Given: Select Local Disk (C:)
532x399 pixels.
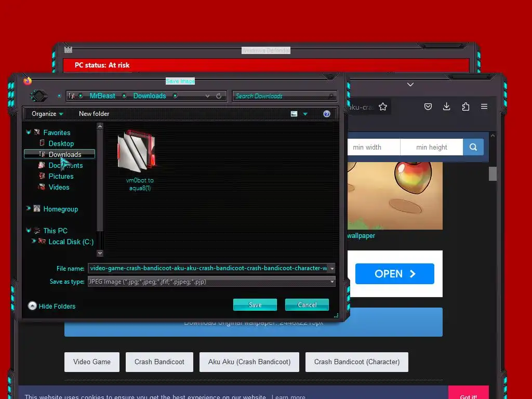Looking at the screenshot, I should click(71, 242).
